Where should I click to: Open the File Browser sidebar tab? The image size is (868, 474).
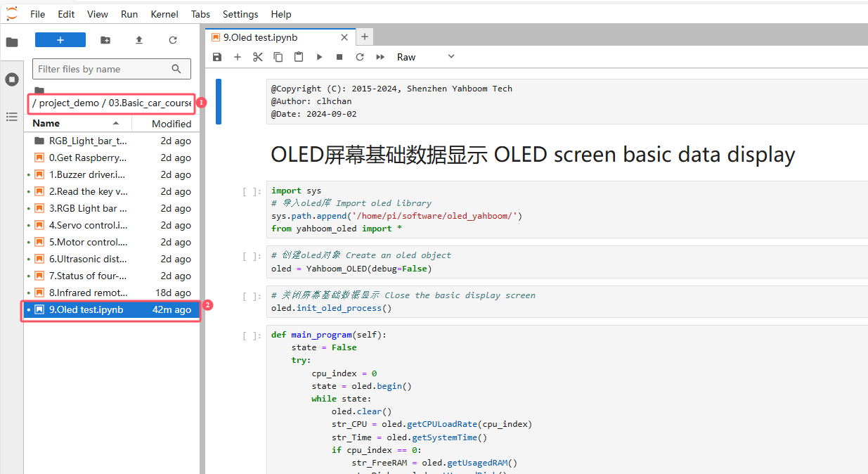11,42
